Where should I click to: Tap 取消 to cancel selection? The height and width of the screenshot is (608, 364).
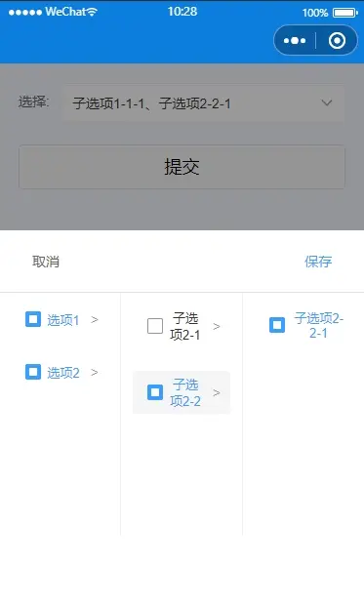pos(46,262)
